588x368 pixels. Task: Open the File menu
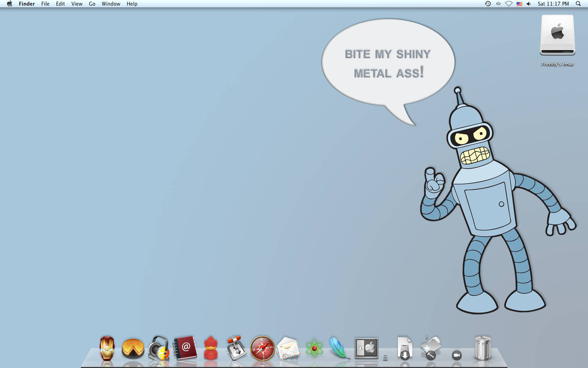click(45, 4)
